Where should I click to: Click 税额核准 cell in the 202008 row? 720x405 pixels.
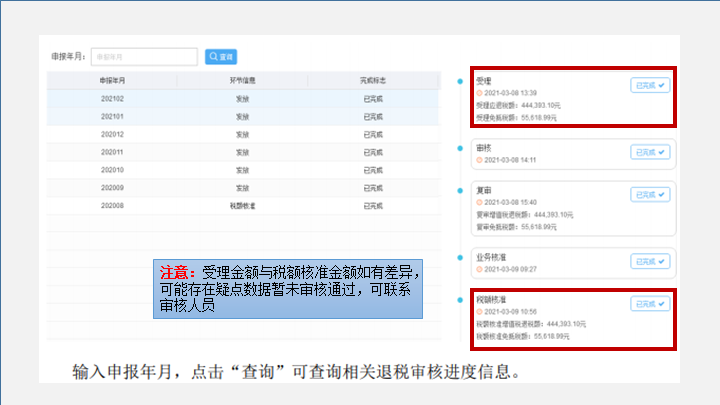pyautogui.click(x=242, y=206)
